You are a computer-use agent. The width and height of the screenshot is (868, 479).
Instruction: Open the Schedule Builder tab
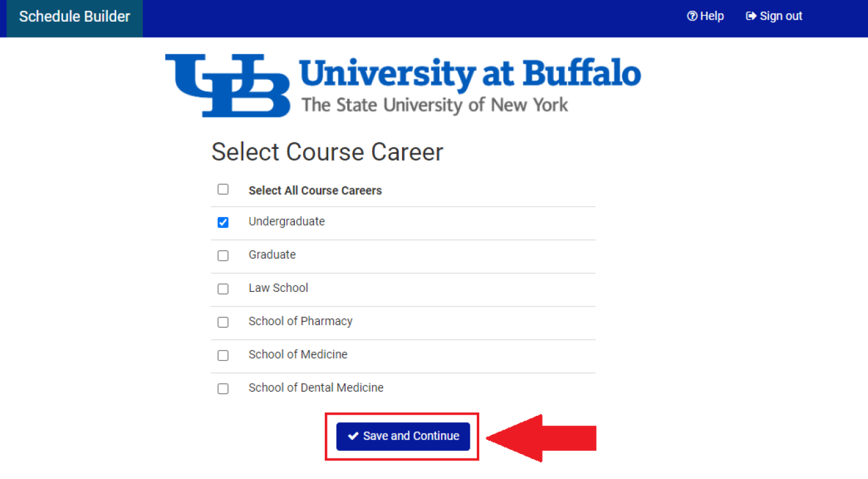74,17
